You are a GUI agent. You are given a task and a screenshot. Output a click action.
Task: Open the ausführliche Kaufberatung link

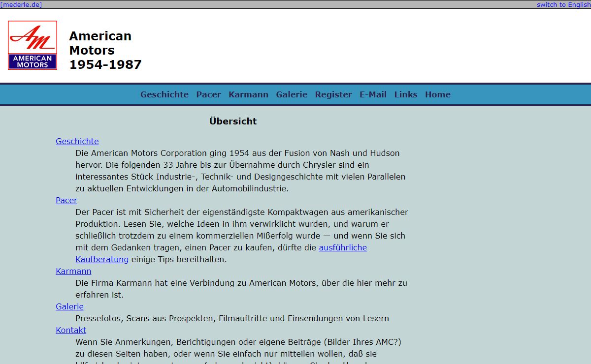[343, 247]
